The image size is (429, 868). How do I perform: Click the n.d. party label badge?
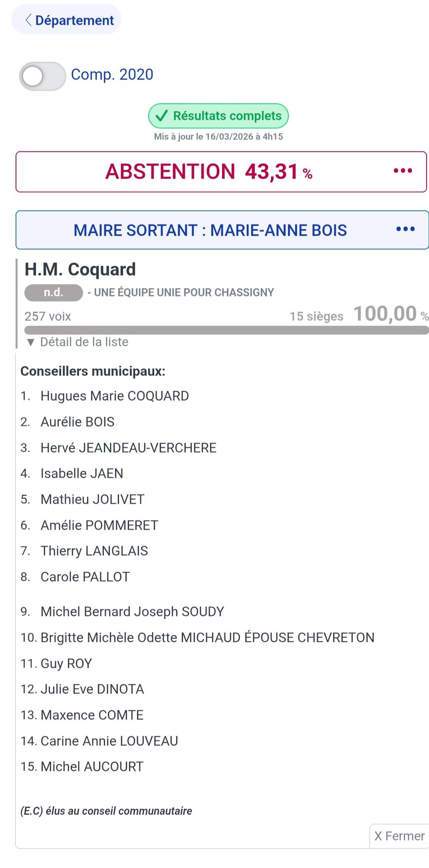point(54,292)
